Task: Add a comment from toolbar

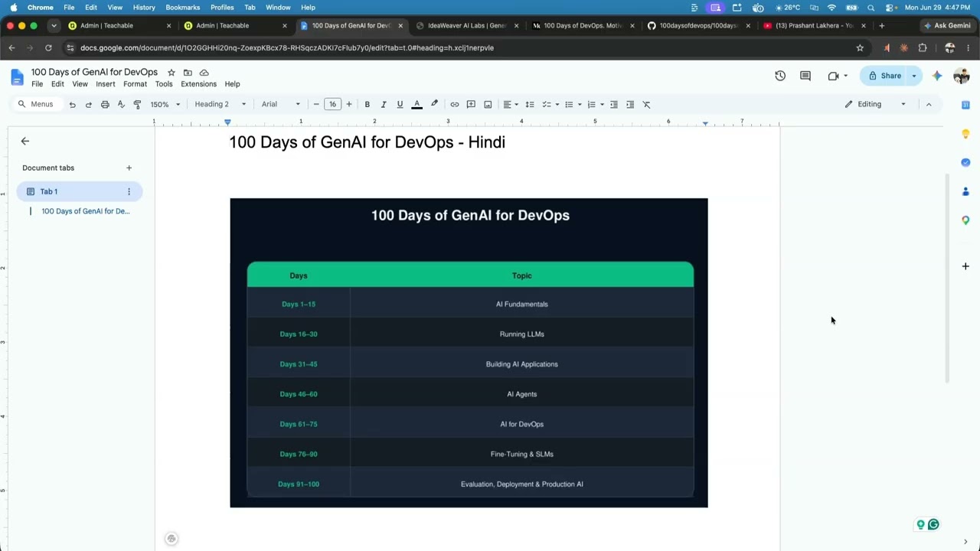Action: point(471,104)
